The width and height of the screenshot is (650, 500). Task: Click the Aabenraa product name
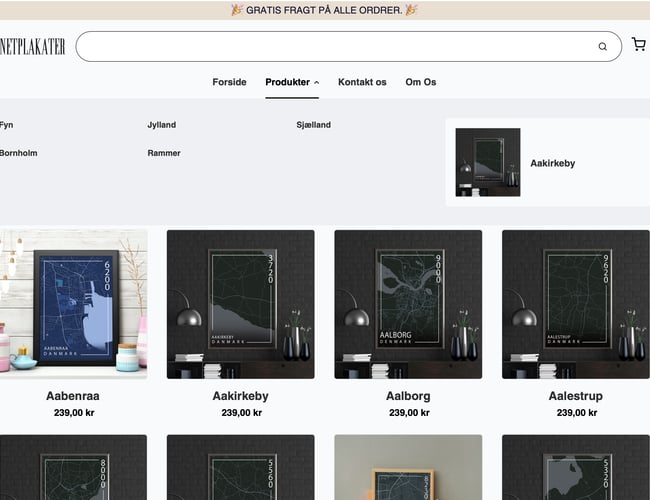coord(73,396)
